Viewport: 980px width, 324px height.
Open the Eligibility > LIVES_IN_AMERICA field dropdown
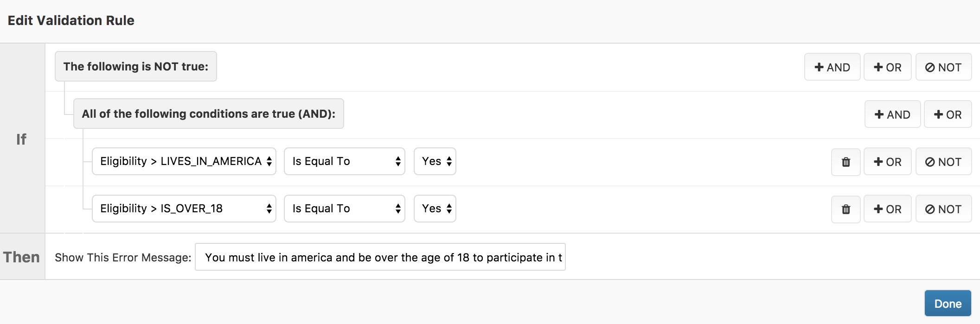(184, 161)
